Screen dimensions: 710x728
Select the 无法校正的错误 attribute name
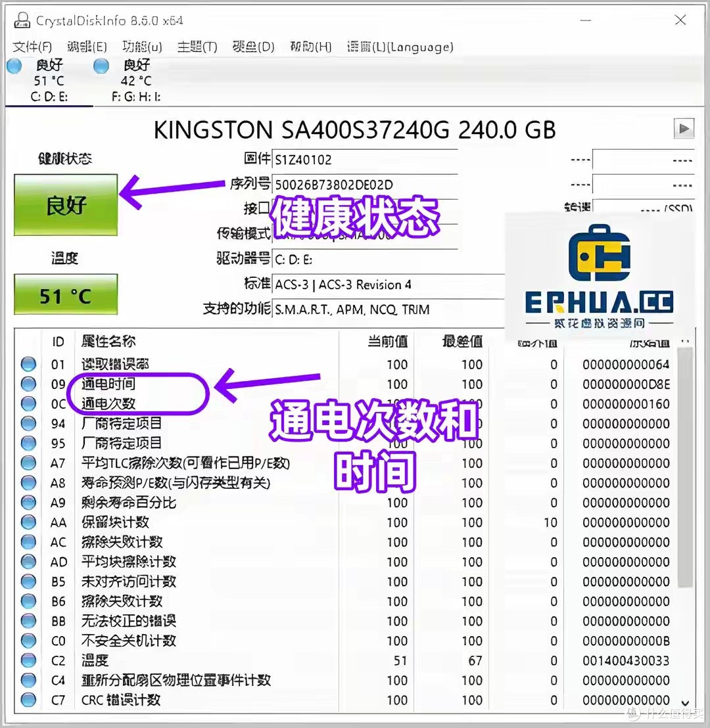point(129,621)
